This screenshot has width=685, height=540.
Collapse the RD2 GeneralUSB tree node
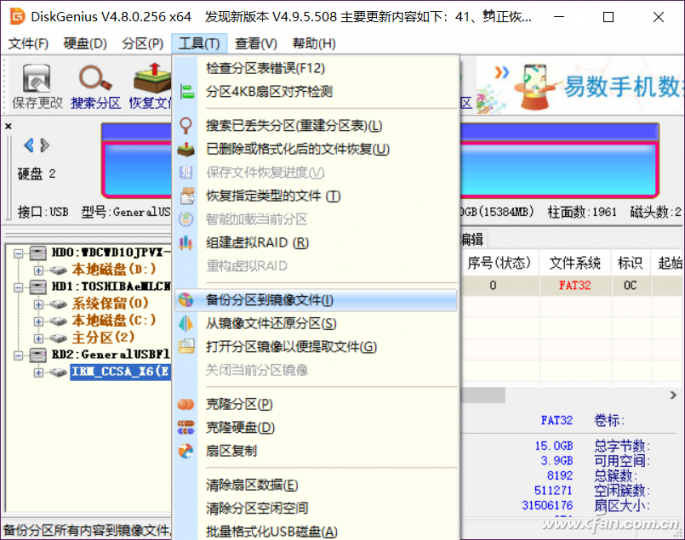18,356
